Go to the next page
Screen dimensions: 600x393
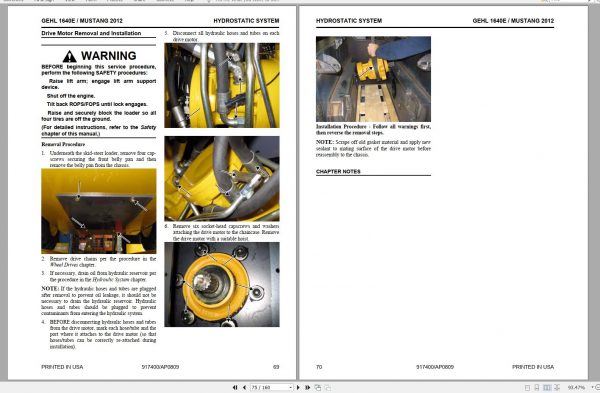click(298, 388)
